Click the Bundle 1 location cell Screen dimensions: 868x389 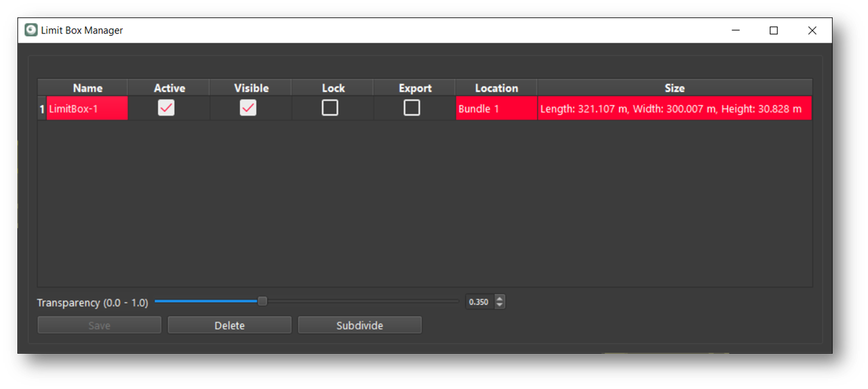(x=496, y=109)
